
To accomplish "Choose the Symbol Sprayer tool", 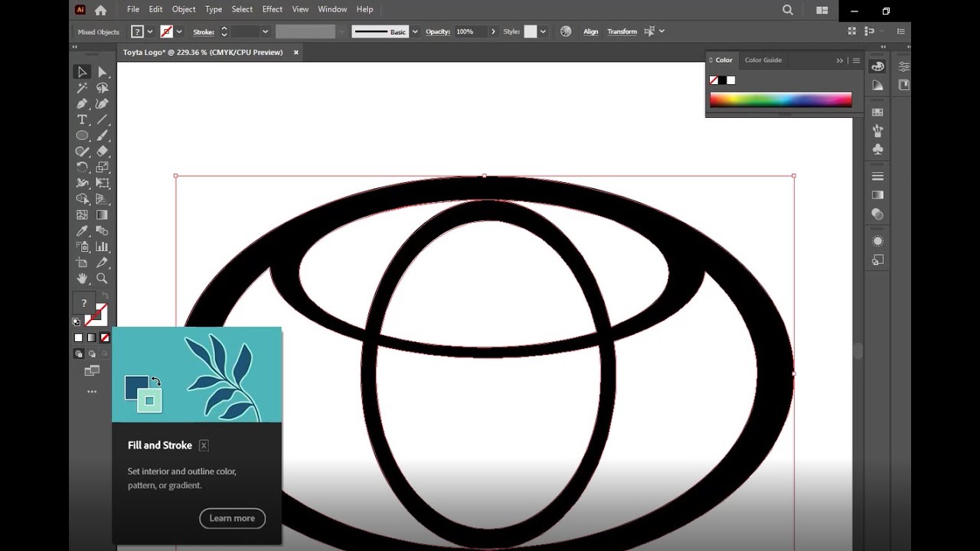I will [x=82, y=246].
